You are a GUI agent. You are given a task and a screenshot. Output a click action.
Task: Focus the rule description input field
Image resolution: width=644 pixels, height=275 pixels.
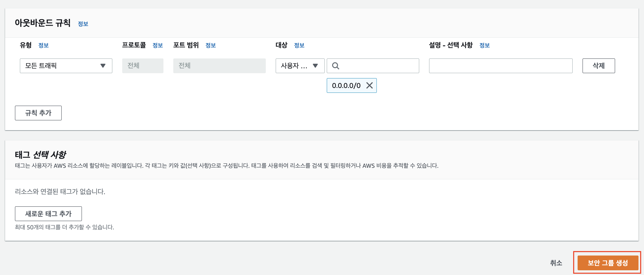[501, 66]
